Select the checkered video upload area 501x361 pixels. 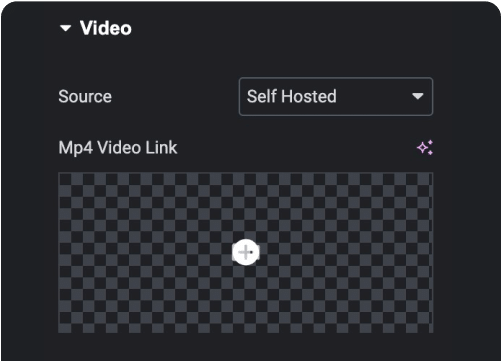coord(246,252)
